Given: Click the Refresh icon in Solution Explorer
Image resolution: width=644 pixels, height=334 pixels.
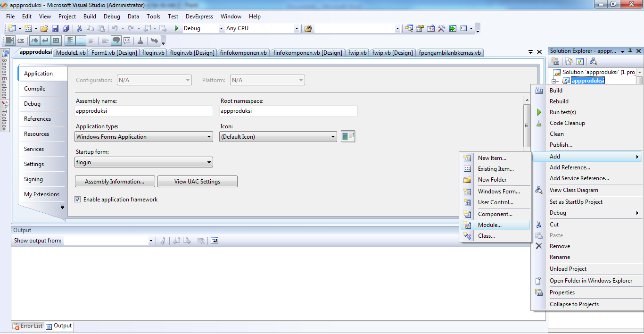Looking at the screenshot, I should pyautogui.click(x=580, y=61).
